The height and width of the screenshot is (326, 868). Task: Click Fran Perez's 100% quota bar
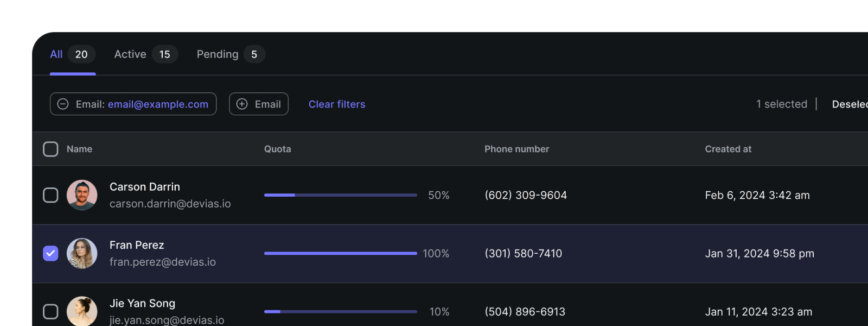[x=340, y=253]
